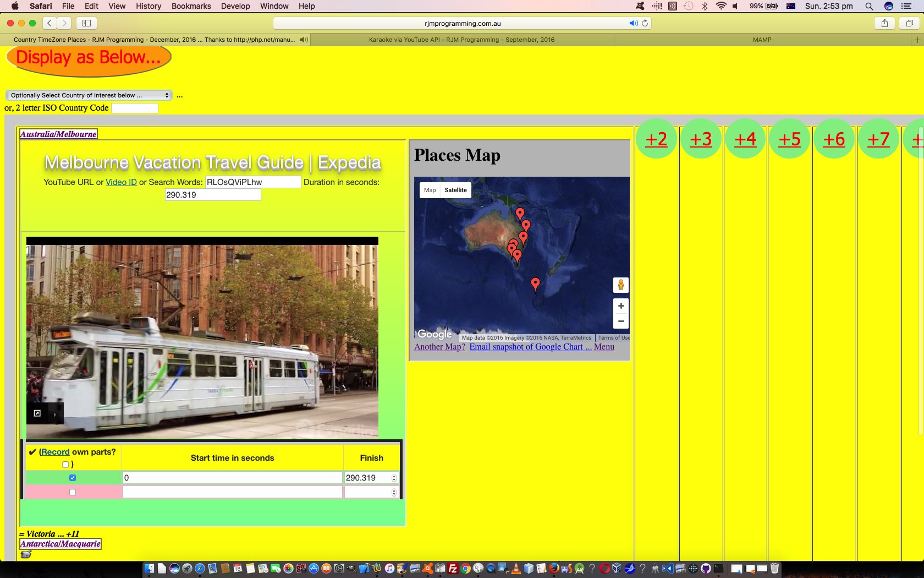Screen dimensions: 924x578
Task: Click the 2 letter ISO Country Code field
Action: point(135,108)
